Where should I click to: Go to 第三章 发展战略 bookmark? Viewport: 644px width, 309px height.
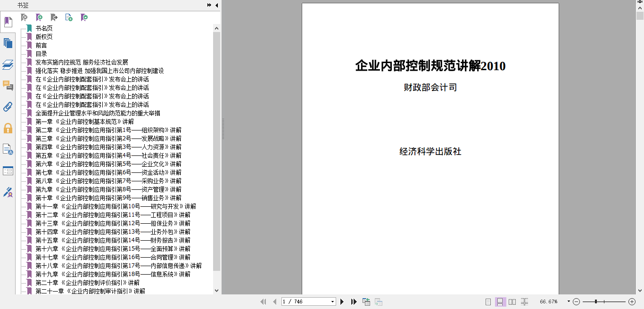coord(108,138)
